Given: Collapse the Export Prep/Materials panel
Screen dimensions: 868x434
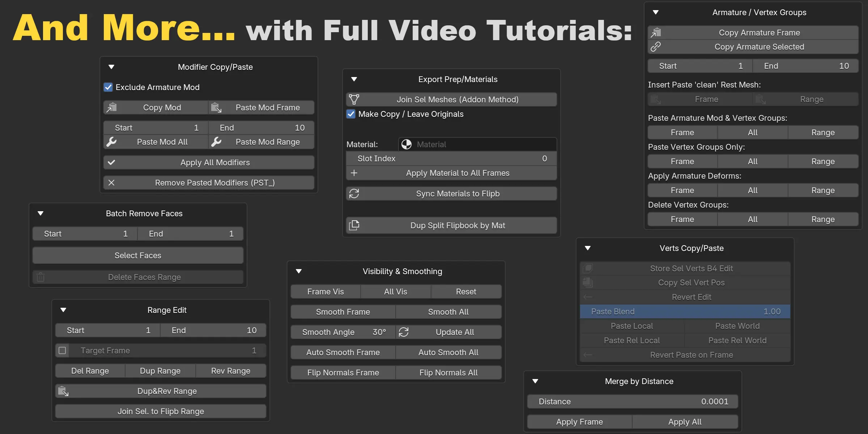Looking at the screenshot, I should [354, 79].
